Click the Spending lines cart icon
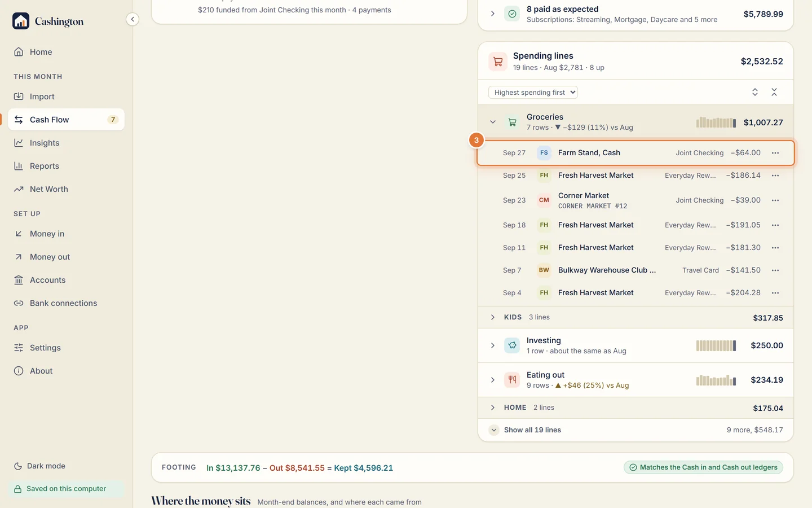The height and width of the screenshot is (508, 812). click(x=498, y=62)
